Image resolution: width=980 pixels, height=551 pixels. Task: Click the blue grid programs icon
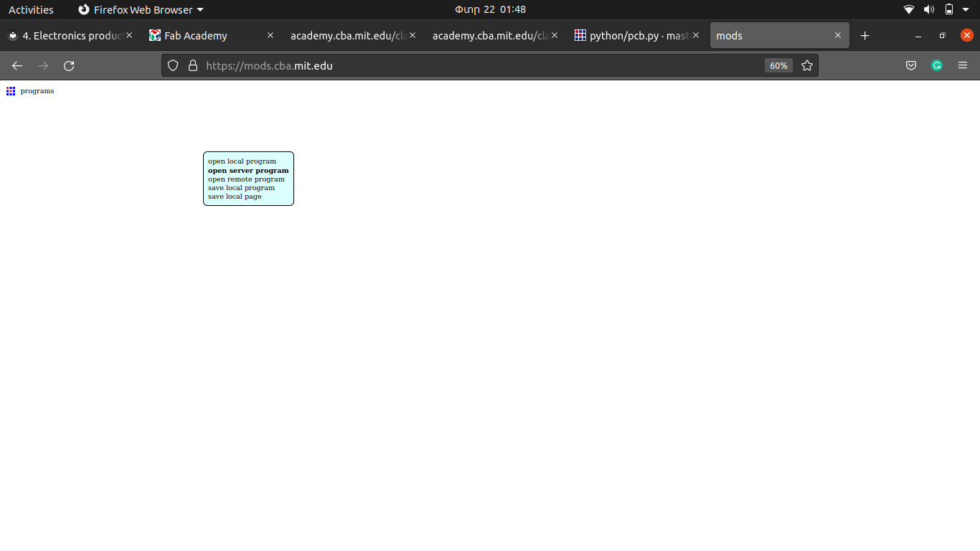[11, 91]
